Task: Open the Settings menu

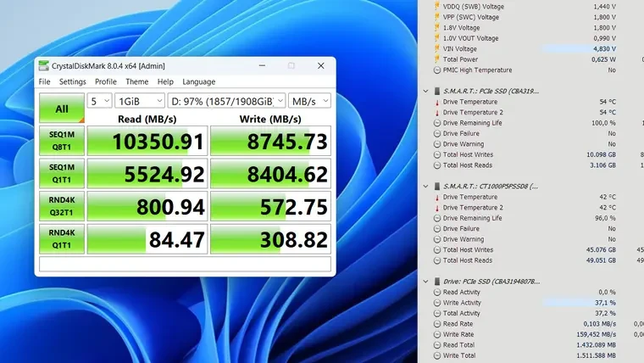Action: [72, 81]
